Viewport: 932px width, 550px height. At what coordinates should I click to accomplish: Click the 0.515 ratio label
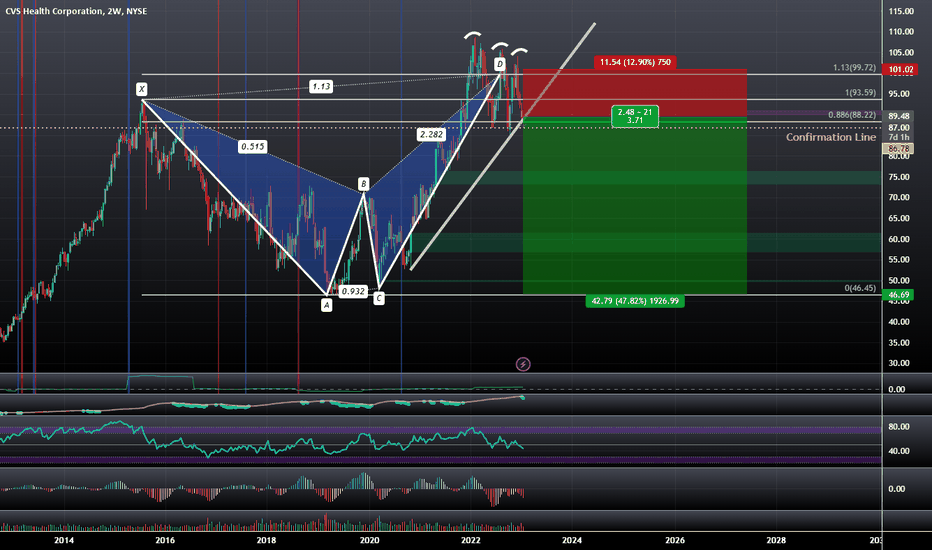coord(252,146)
